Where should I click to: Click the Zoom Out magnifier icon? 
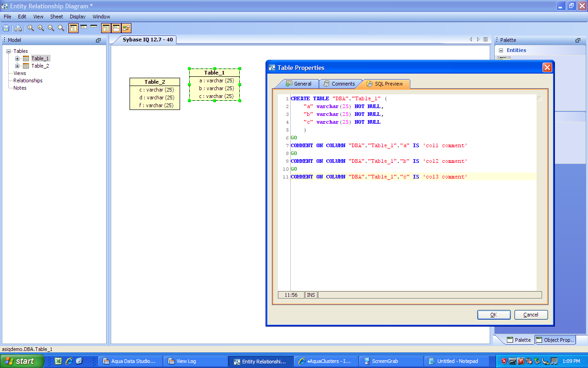pyautogui.click(x=51, y=28)
